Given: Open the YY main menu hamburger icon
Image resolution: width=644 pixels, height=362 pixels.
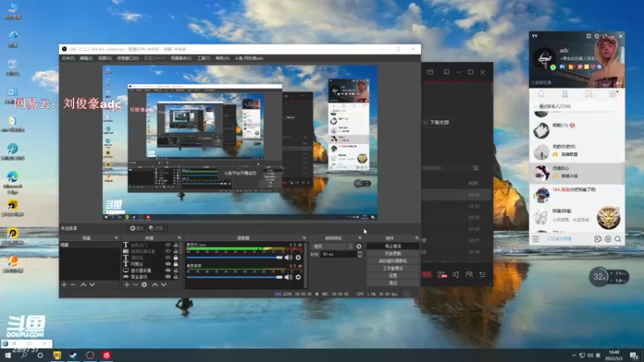Looking at the screenshot, I should 535,239.
